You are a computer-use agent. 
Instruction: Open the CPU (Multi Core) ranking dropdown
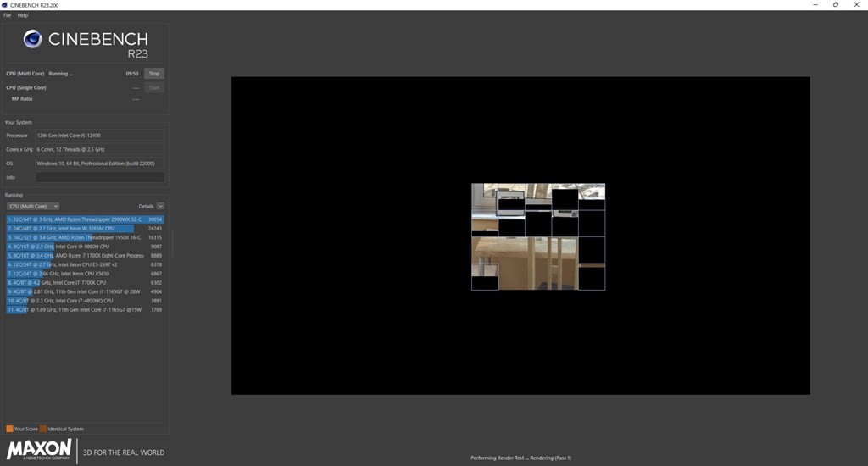(x=33, y=207)
